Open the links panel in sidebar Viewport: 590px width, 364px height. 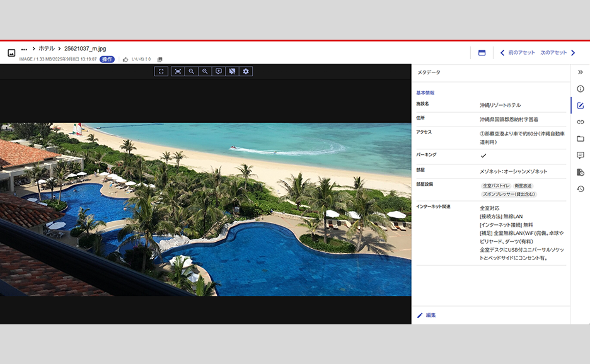click(581, 122)
